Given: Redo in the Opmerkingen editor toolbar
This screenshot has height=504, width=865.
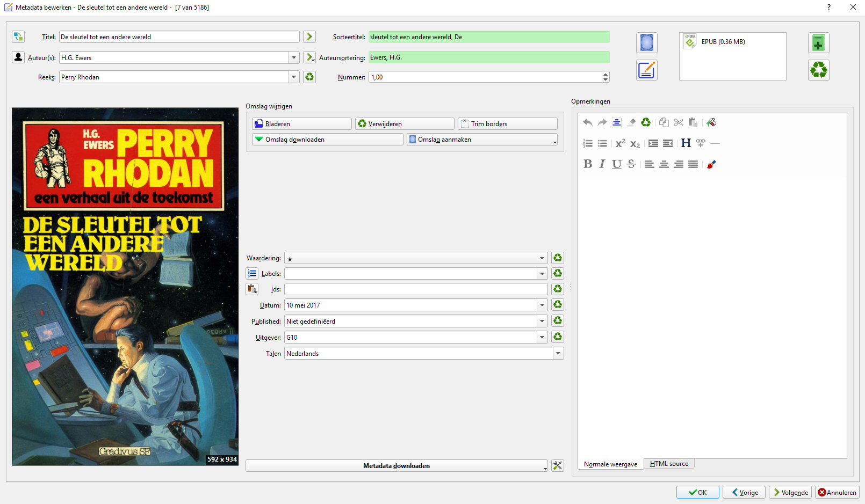Looking at the screenshot, I should (602, 122).
